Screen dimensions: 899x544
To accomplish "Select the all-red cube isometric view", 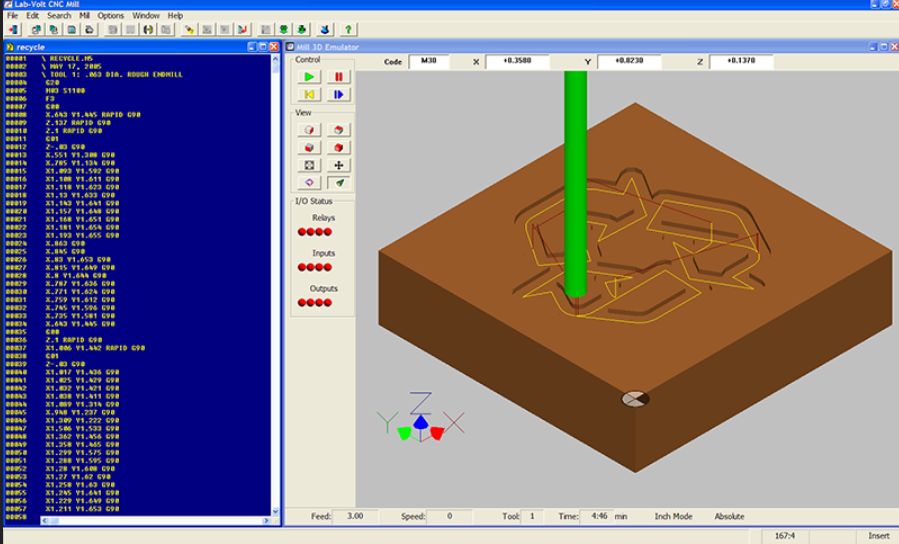I will (x=338, y=148).
